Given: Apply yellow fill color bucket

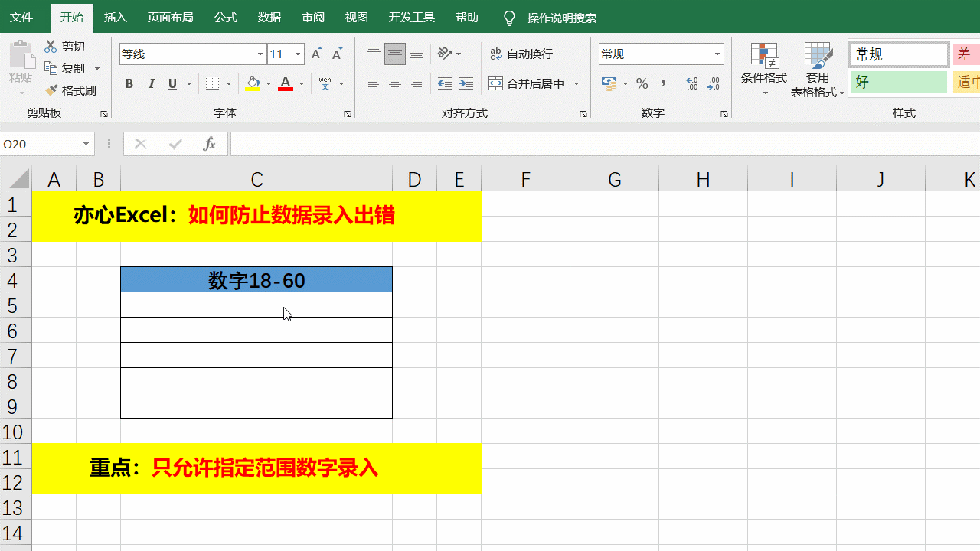Looking at the screenshot, I should click(253, 83).
